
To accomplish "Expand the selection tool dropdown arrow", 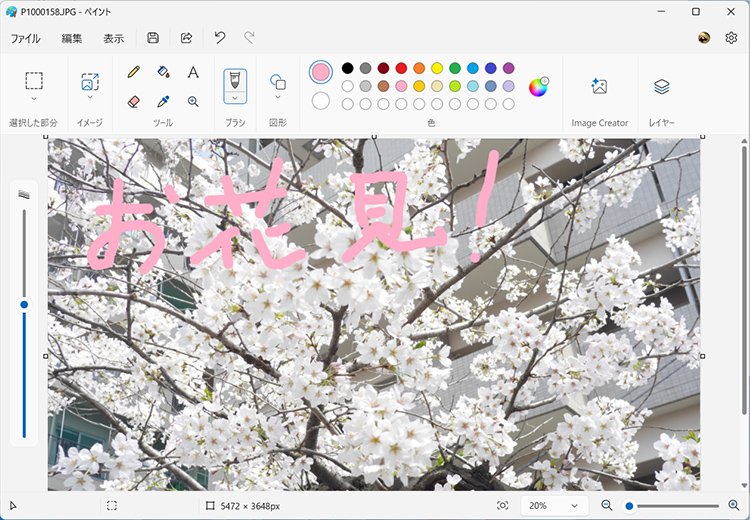I will click(x=34, y=99).
